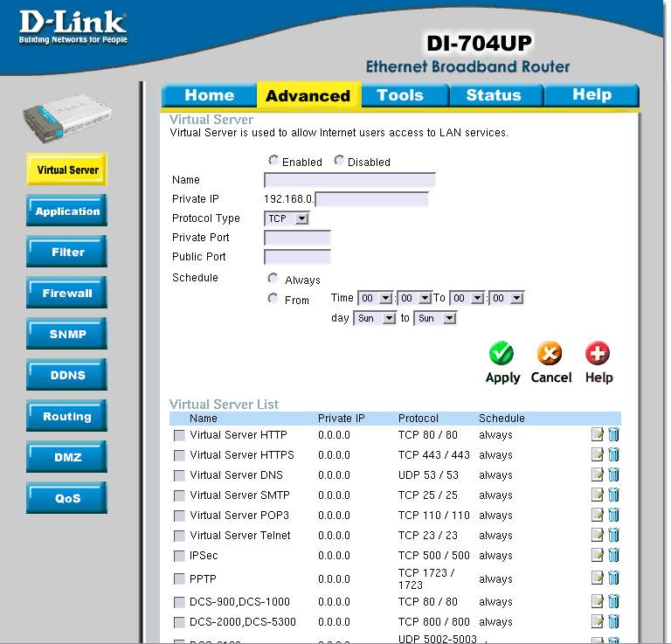Delete the DCS-900,DCS-1000 entry
Viewport: 671px width, 644px height.
613,601
